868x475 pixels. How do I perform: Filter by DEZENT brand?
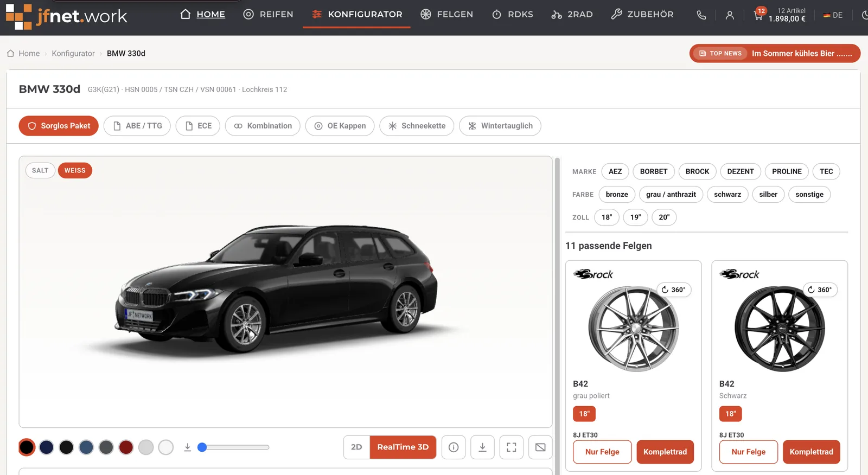(741, 171)
